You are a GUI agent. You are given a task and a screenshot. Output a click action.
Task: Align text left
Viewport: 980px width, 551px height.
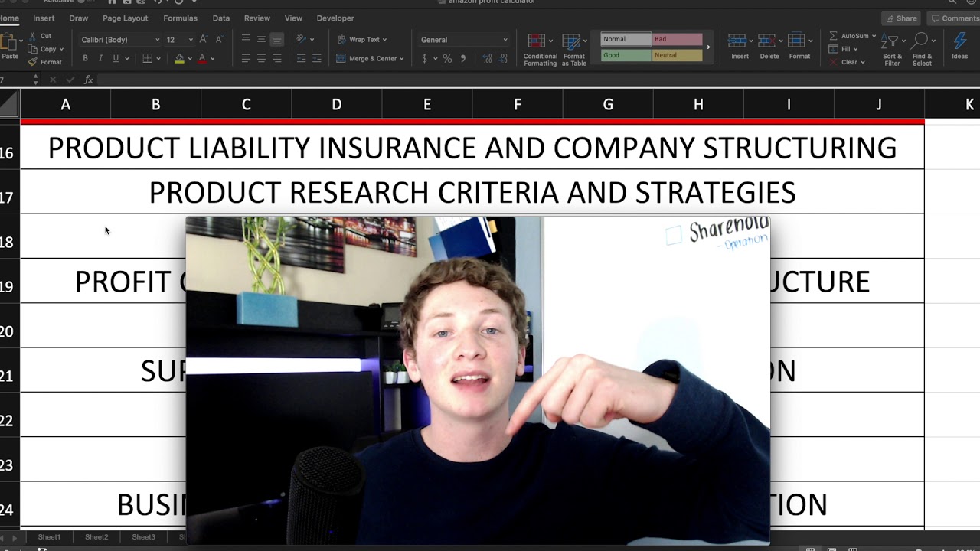tap(246, 58)
